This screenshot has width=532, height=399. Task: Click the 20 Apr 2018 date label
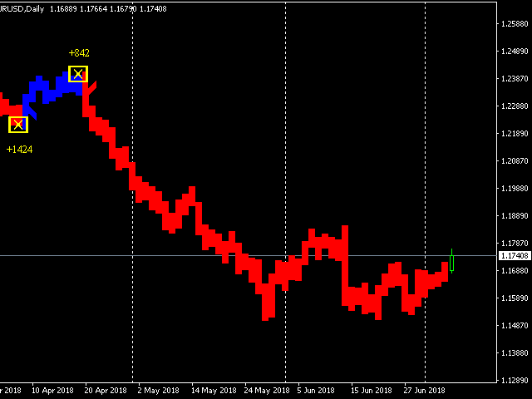click(x=106, y=391)
